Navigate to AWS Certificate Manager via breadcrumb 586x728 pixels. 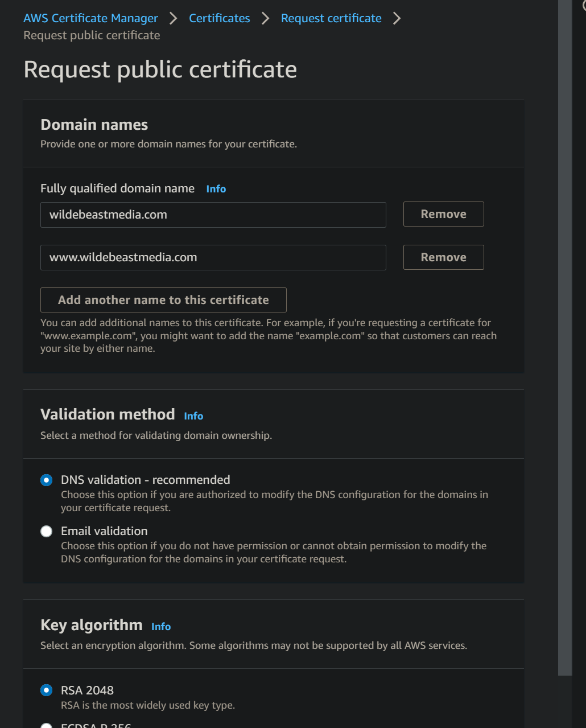click(90, 18)
